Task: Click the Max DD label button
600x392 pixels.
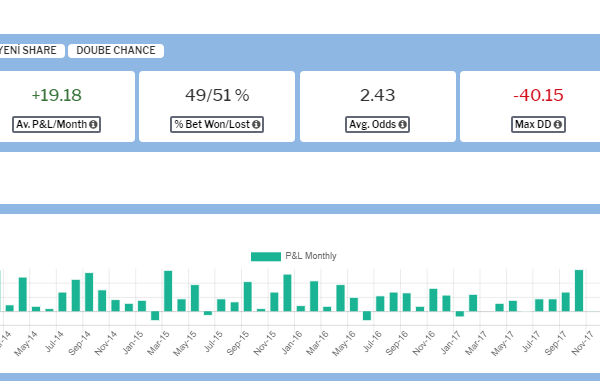Action: [538, 124]
